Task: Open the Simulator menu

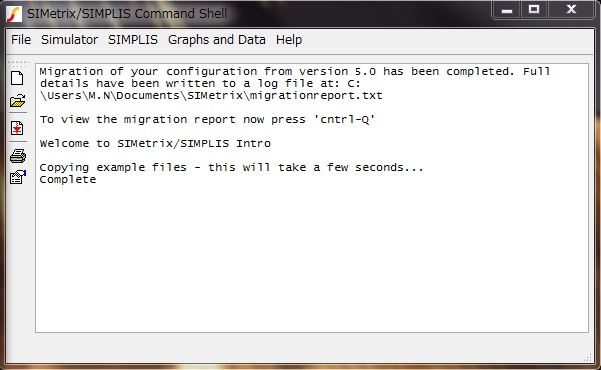Action: (69, 39)
